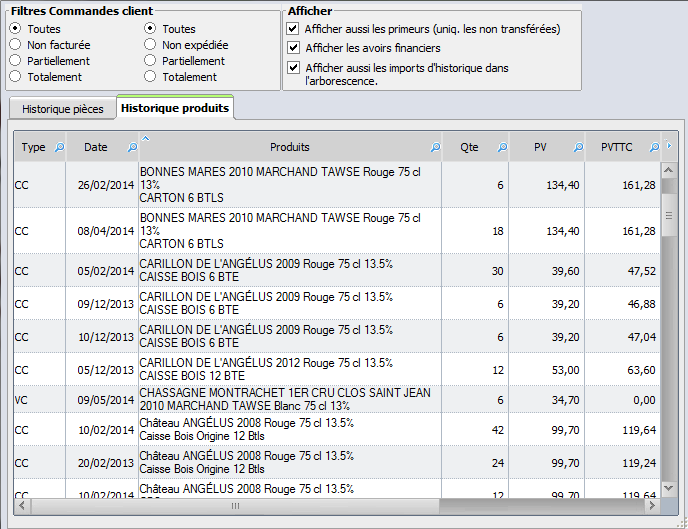
Task: Click the window resize grip corner
Action: [683, 523]
